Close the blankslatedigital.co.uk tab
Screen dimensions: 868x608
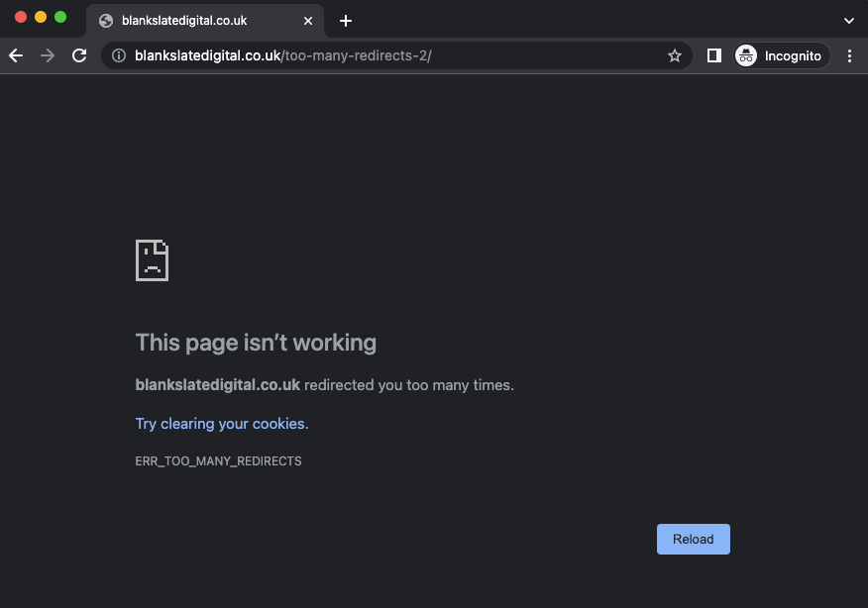click(x=308, y=21)
